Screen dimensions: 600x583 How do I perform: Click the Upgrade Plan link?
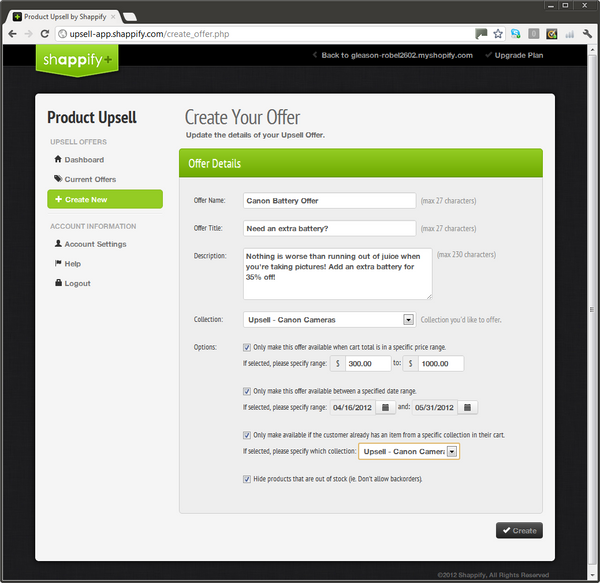(x=521, y=55)
